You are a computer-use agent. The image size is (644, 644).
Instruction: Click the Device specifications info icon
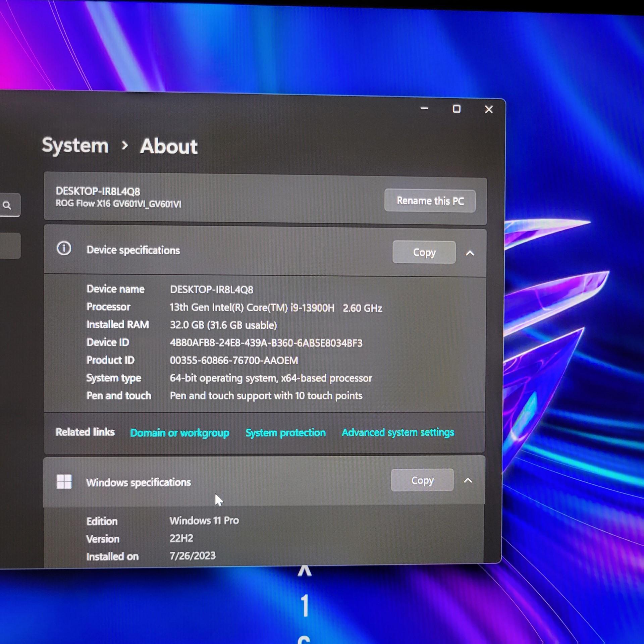pos(64,249)
